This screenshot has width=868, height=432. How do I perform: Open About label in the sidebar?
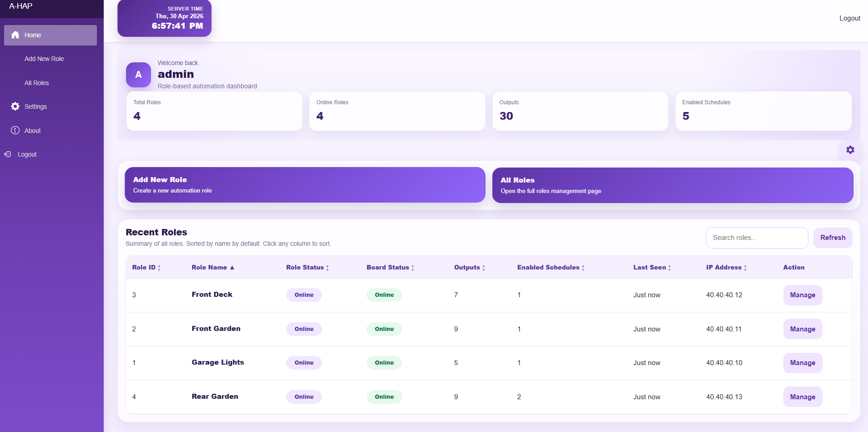click(32, 131)
